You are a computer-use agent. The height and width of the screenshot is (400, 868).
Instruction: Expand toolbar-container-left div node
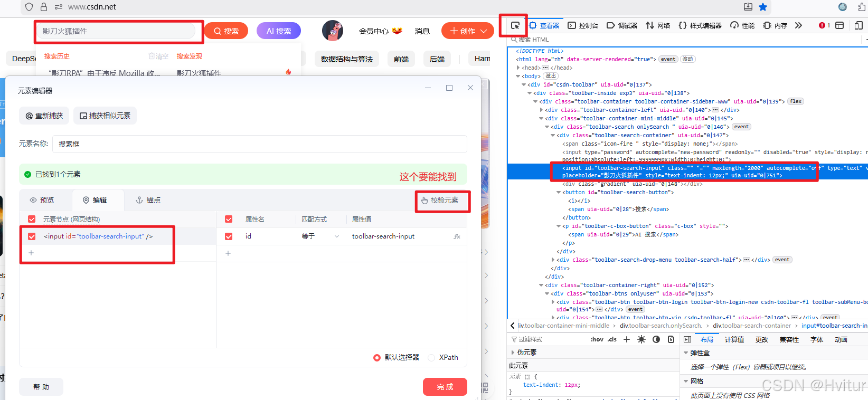[x=541, y=110]
